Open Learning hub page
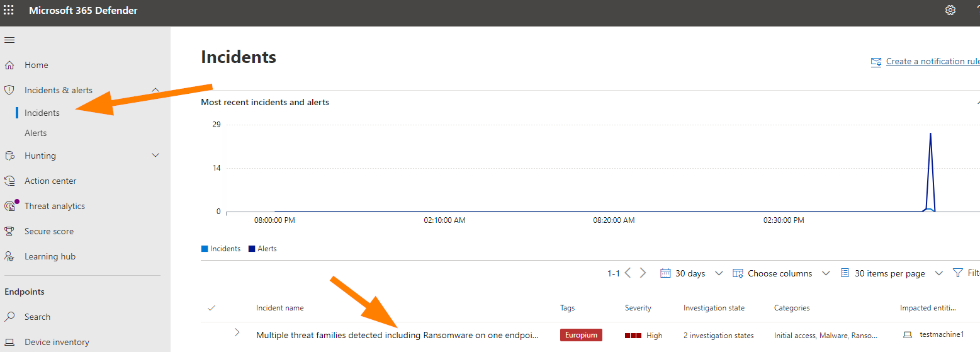The height and width of the screenshot is (352, 980). click(50, 256)
